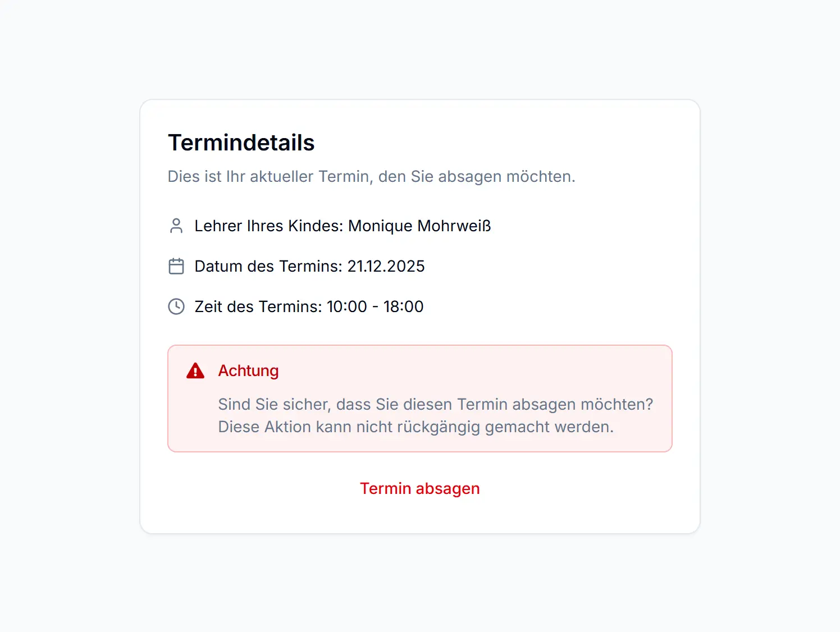Click the "Termindetails" heading

(x=241, y=143)
